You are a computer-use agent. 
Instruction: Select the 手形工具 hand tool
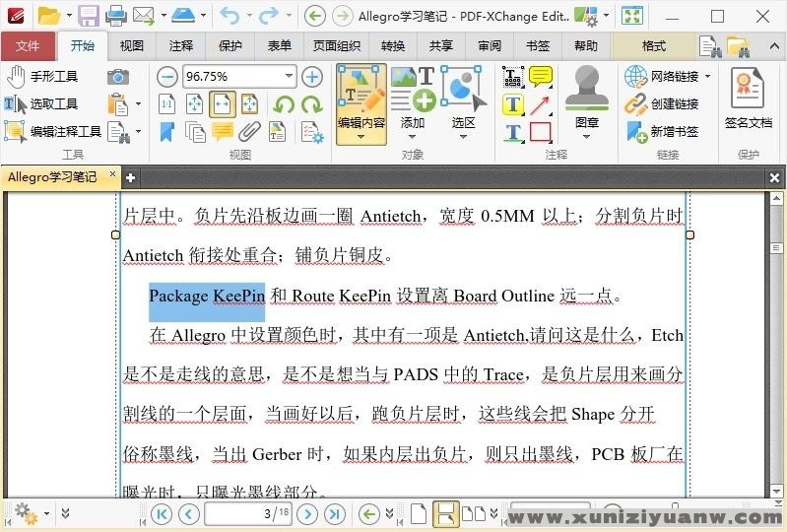tap(41, 77)
